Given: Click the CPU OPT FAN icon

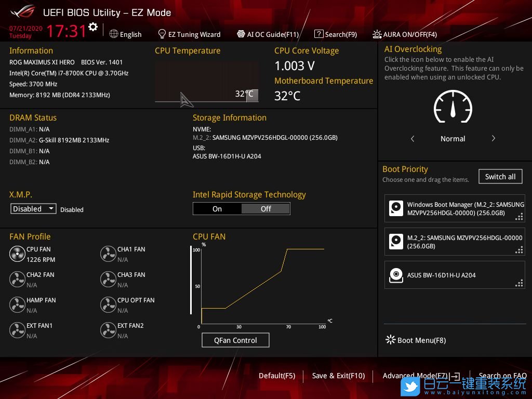Looking at the screenshot, I should [x=108, y=305].
